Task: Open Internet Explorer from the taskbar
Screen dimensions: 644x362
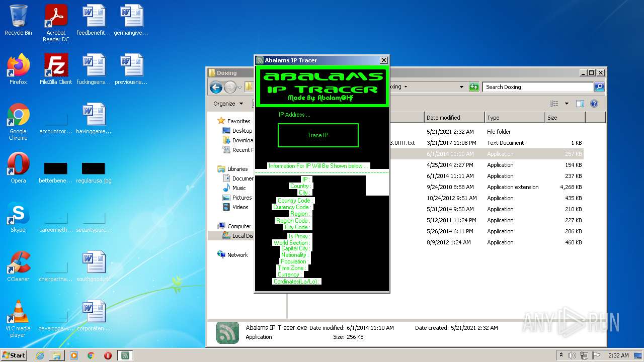Action: coord(40,355)
